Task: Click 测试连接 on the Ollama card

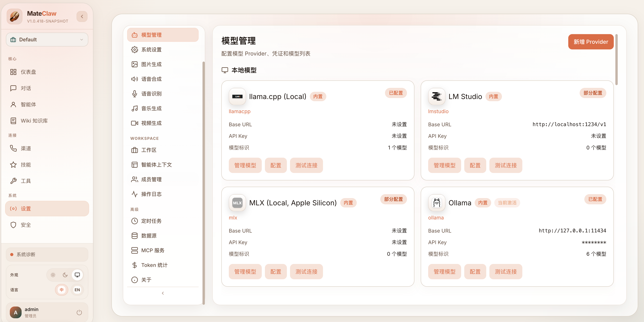Action: (x=505, y=272)
